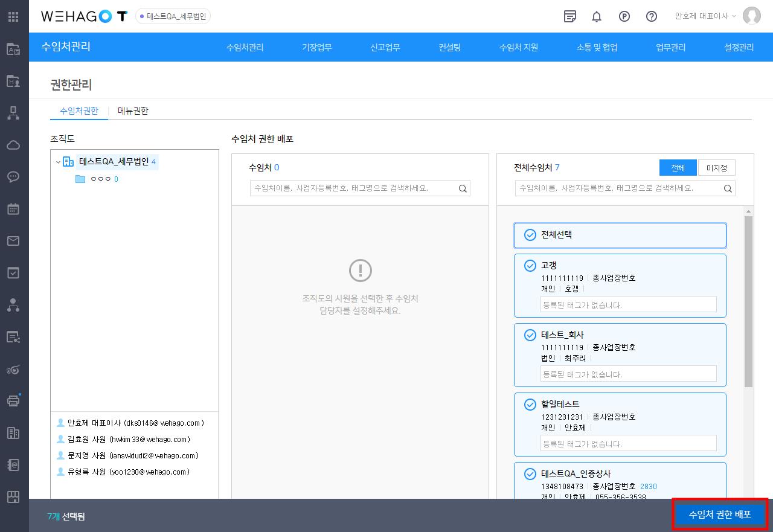Uncheck the 고갱 client checkbox
Viewport: 773px width, 532px height.
(x=530, y=266)
